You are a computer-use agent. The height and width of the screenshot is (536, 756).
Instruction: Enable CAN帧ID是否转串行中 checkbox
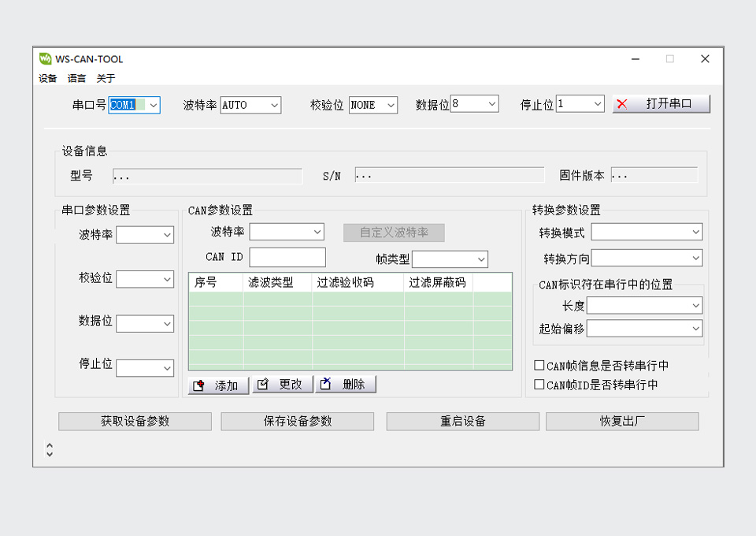(539, 385)
